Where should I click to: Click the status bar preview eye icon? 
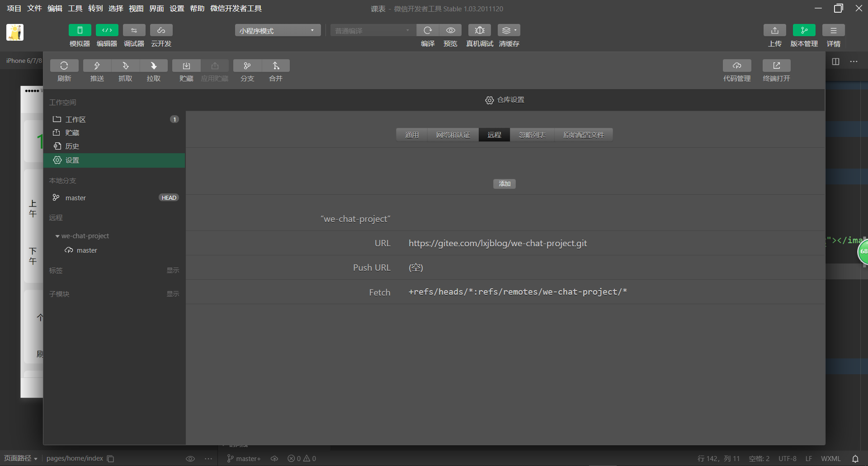(x=190, y=459)
